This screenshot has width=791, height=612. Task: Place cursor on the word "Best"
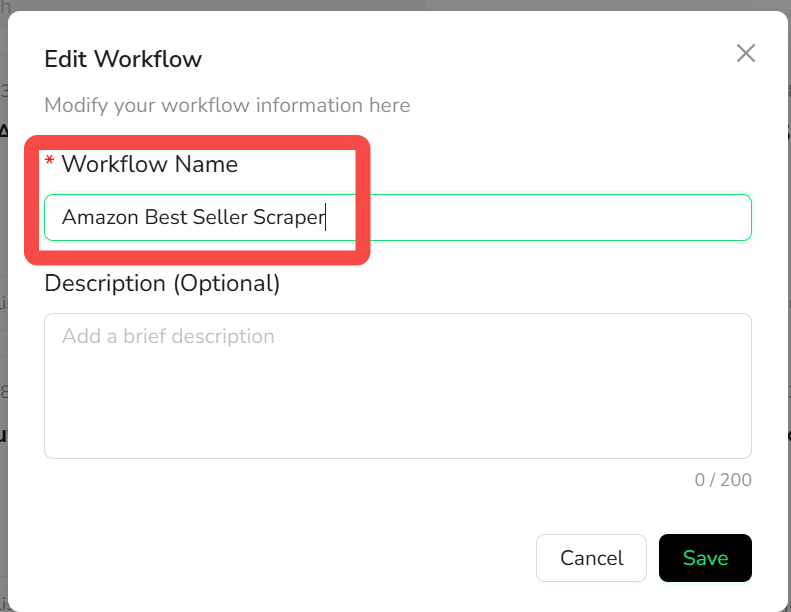(x=166, y=217)
